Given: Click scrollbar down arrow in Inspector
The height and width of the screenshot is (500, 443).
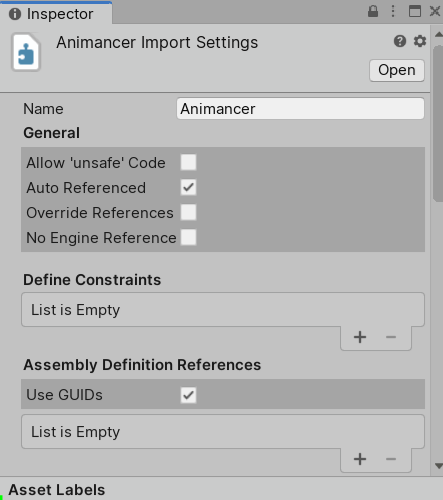Looking at the screenshot, I should (439, 466).
